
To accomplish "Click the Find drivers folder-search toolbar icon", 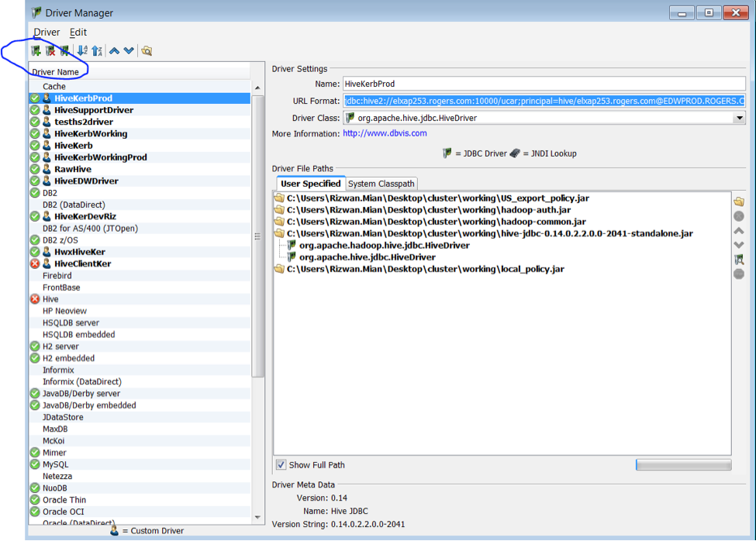I will point(147,50).
